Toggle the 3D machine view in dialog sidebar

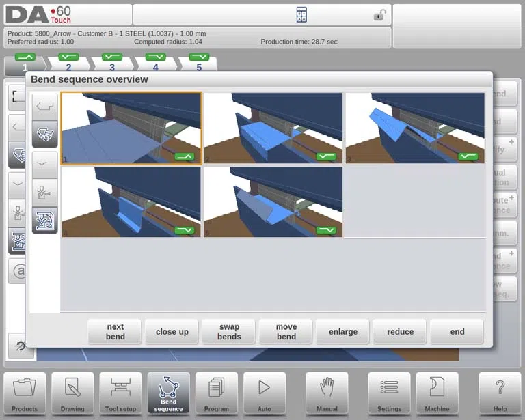click(x=45, y=135)
